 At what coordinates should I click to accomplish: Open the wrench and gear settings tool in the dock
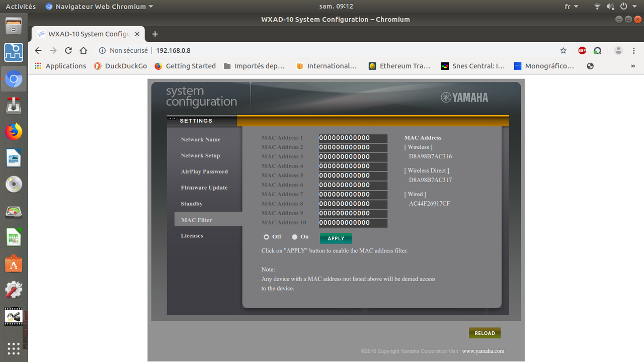click(14, 290)
